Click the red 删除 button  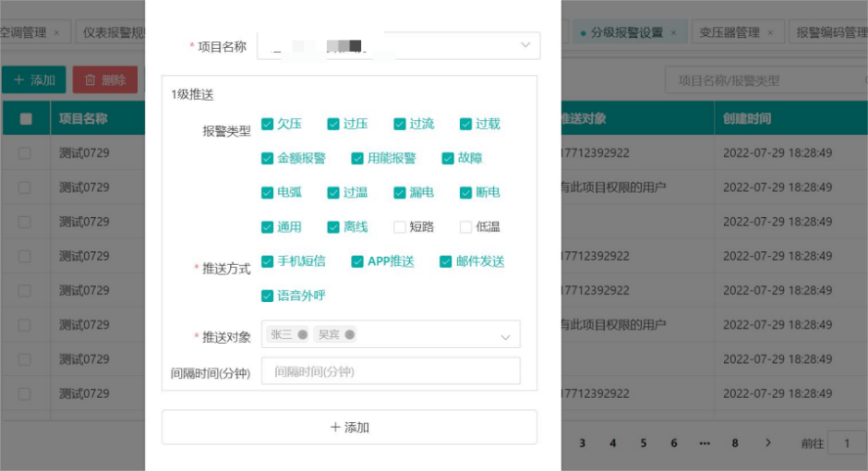pyautogui.click(x=105, y=80)
